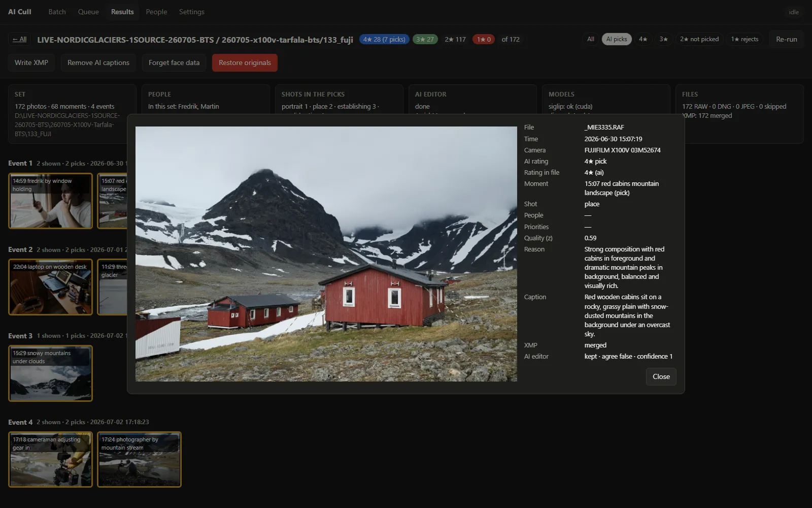The image size is (812, 508).
Task: Click the Event 3 heading
Action: tap(20, 336)
